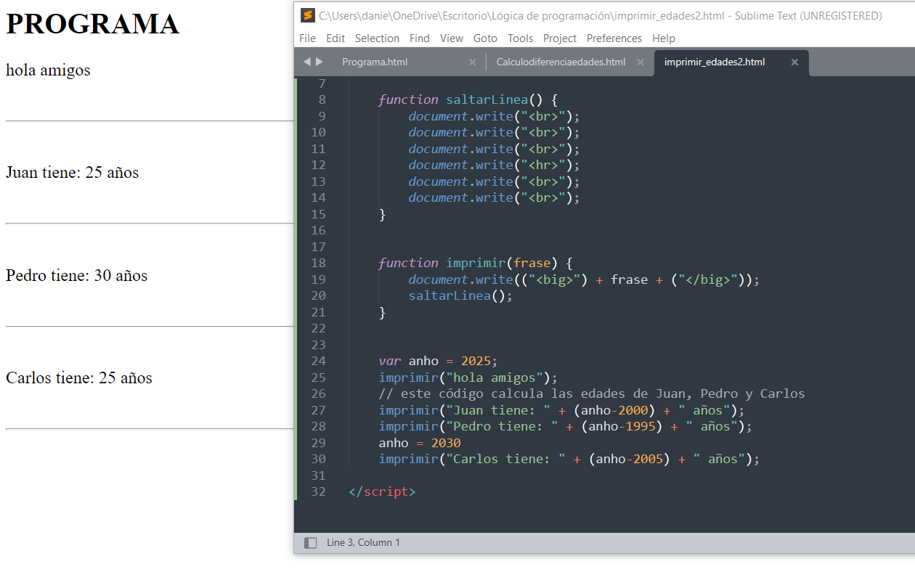The image size is (915, 588).
Task: Switch to the Calculodiferenciaedades.html tab
Action: (x=561, y=62)
